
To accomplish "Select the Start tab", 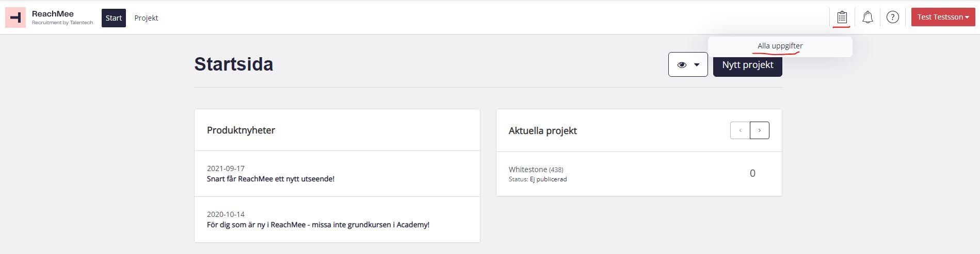I will coord(114,18).
